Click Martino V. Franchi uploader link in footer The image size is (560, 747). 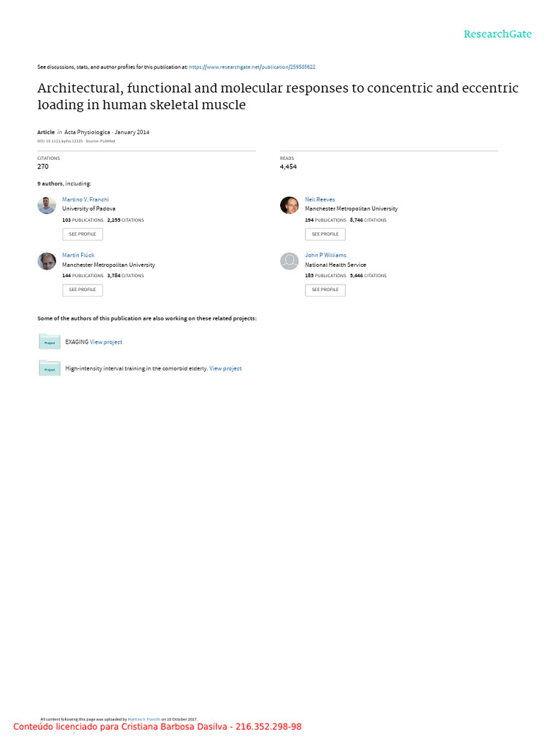[144, 719]
